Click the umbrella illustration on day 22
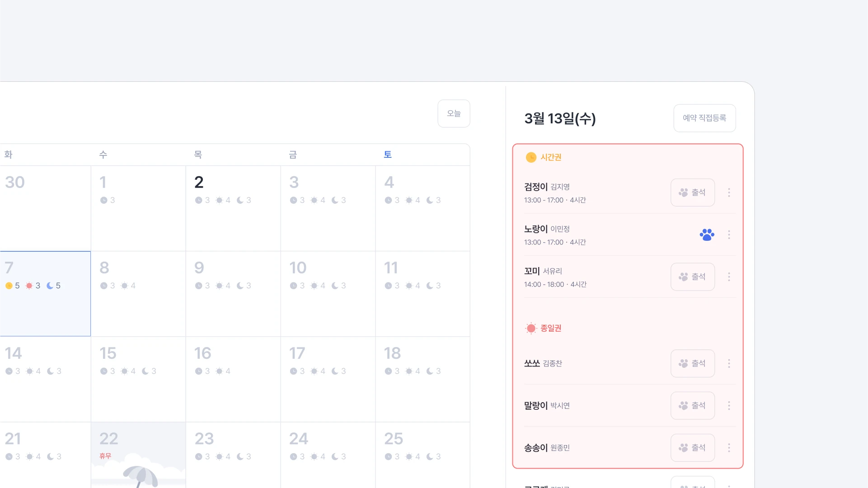The width and height of the screenshot is (868, 488). (x=140, y=477)
